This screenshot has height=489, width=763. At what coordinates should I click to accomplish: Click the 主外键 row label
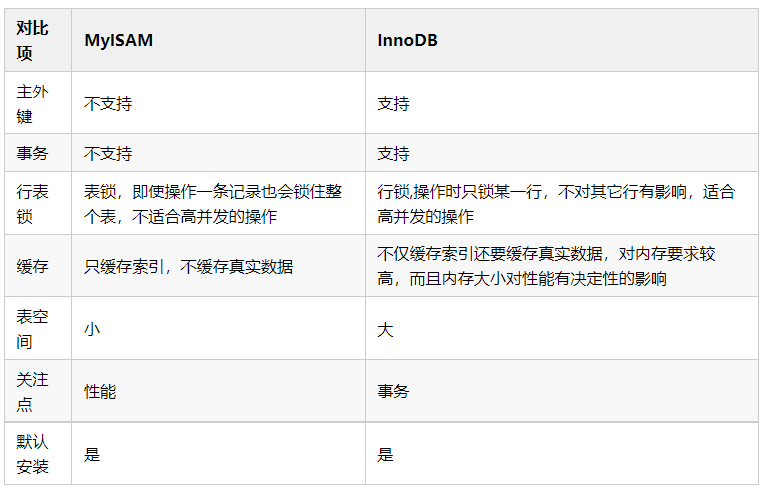(32, 103)
